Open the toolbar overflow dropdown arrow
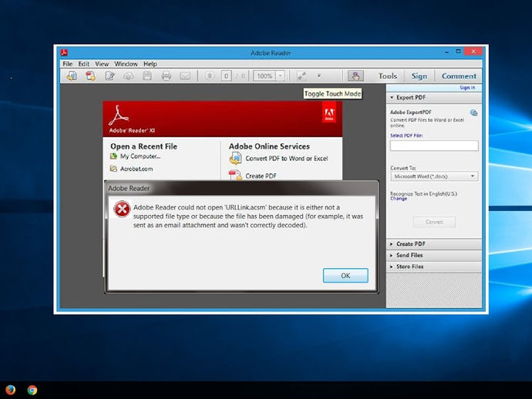532x399 pixels. 319,75
